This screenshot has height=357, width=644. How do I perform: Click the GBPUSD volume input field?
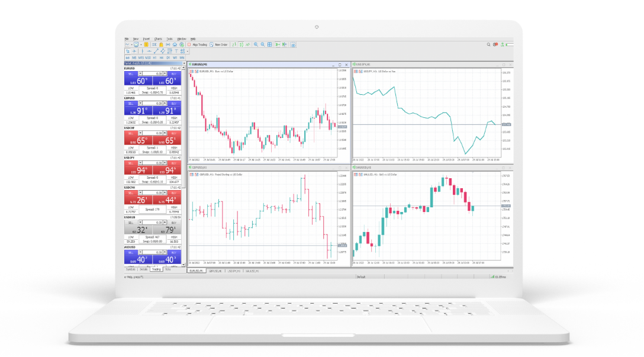point(153,104)
